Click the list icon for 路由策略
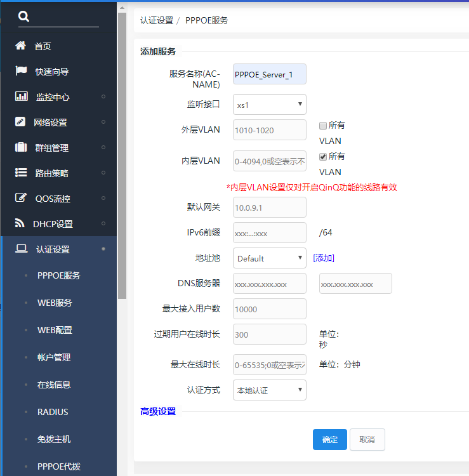Viewport: 469px width, 476px height. tap(21, 173)
